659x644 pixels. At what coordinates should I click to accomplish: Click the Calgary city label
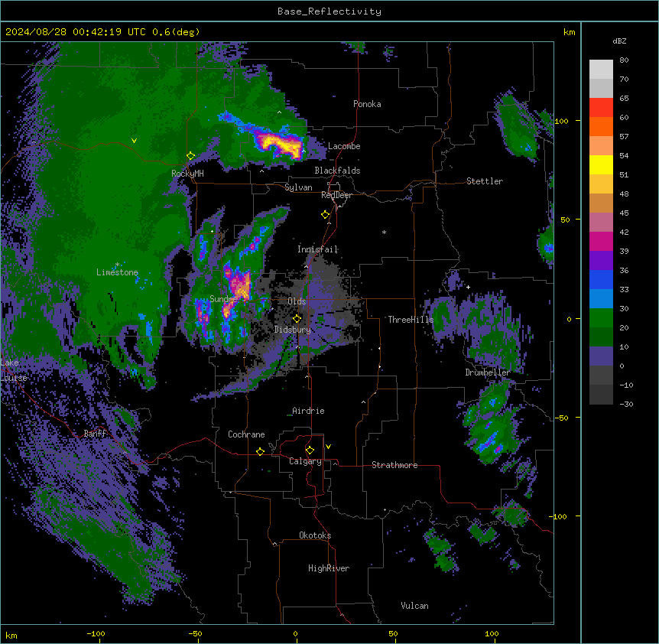point(305,461)
